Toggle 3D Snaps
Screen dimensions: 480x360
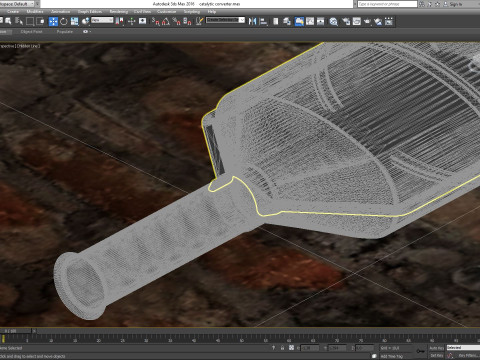[x=155, y=22]
